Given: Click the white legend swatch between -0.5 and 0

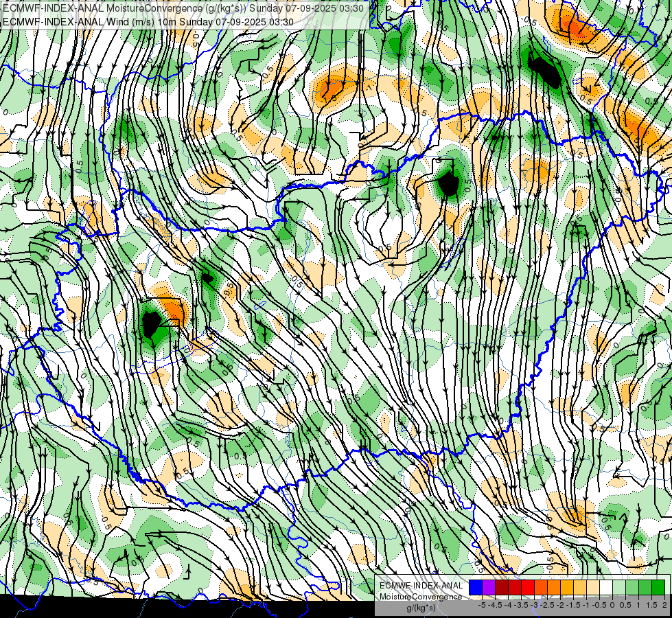Looking at the screenshot, I should pyautogui.click(x=606, y=587).
